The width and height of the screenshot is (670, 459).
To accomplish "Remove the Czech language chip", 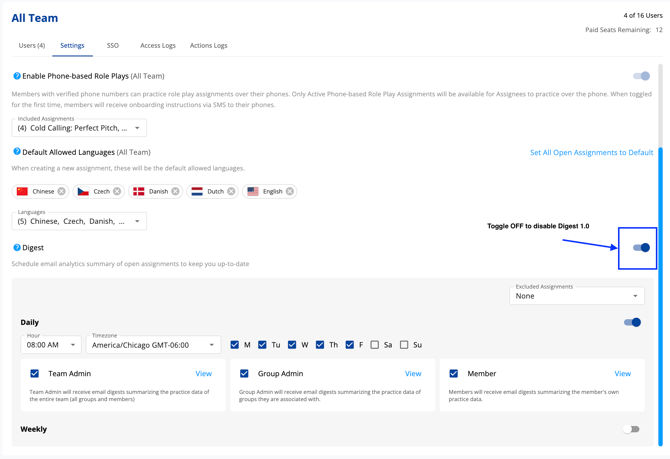I will [x=117, y=191].
